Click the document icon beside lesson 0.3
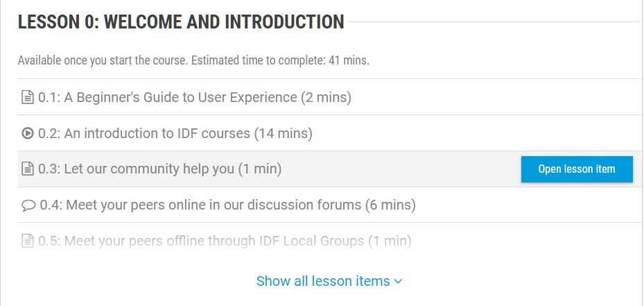Screen dimensions: 644x306 tap(28, 169)
